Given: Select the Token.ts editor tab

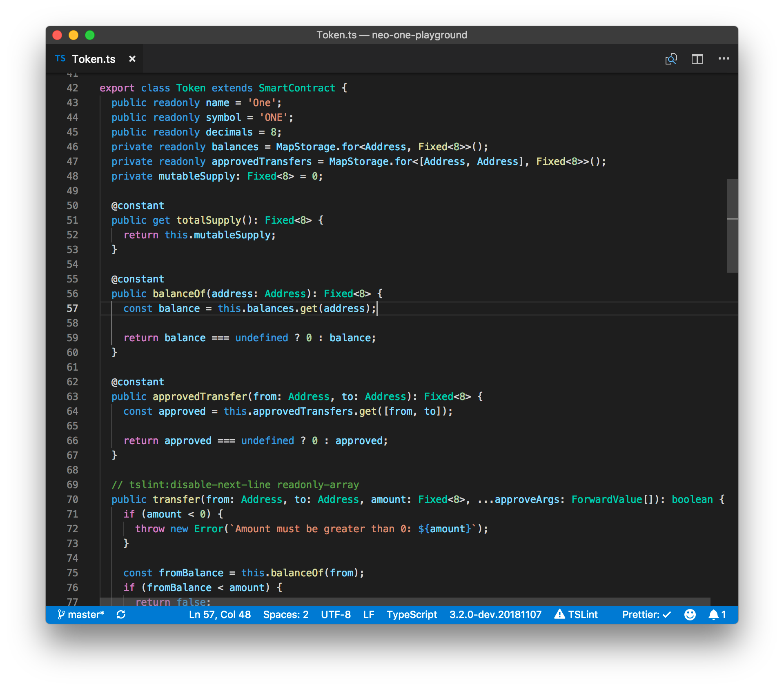Looking at the screenshot, I should coord(94,59).
